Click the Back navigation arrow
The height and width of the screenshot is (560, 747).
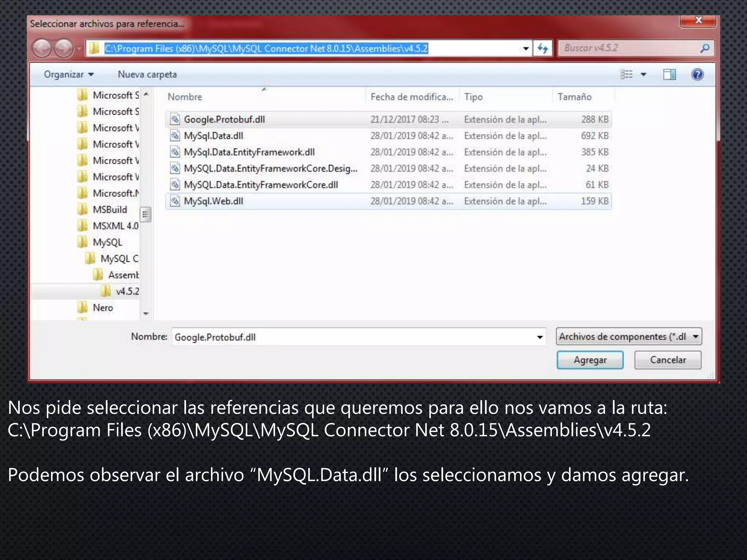click(42, 48)
